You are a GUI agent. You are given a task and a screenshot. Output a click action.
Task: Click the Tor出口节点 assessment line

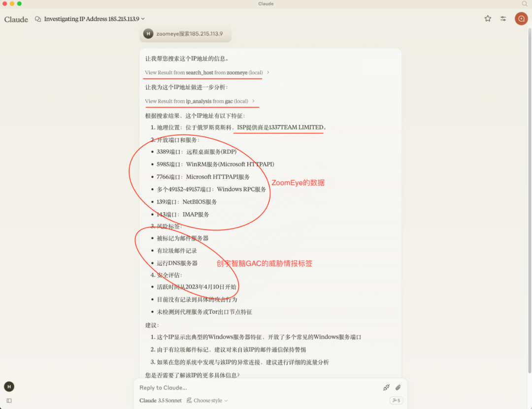pyautogui.click(x=204, y=312)
